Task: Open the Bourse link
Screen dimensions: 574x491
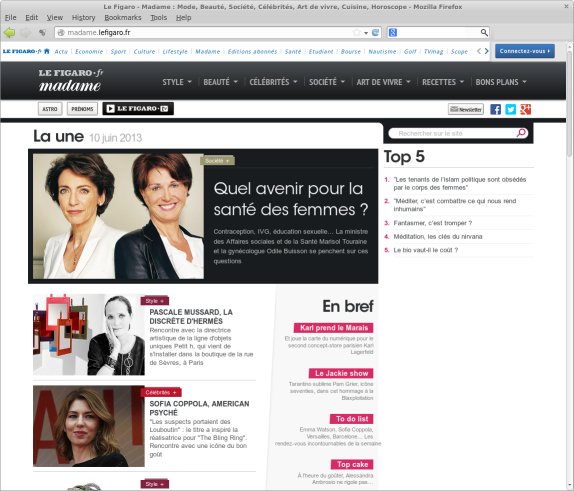Action: point(351,52)
